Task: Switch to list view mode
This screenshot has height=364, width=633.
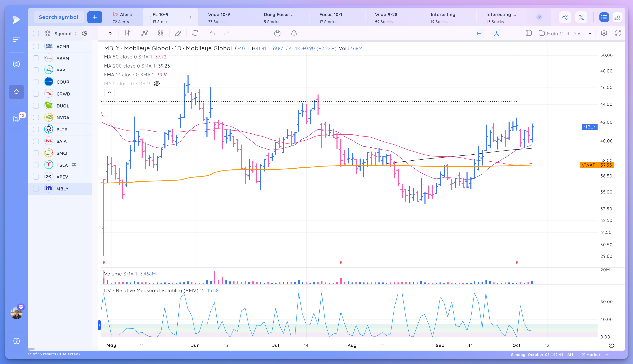Action: (604, 17)
